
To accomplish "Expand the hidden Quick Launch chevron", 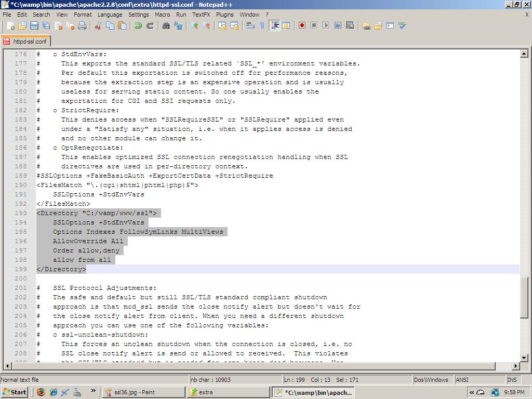I will point(94,391).
